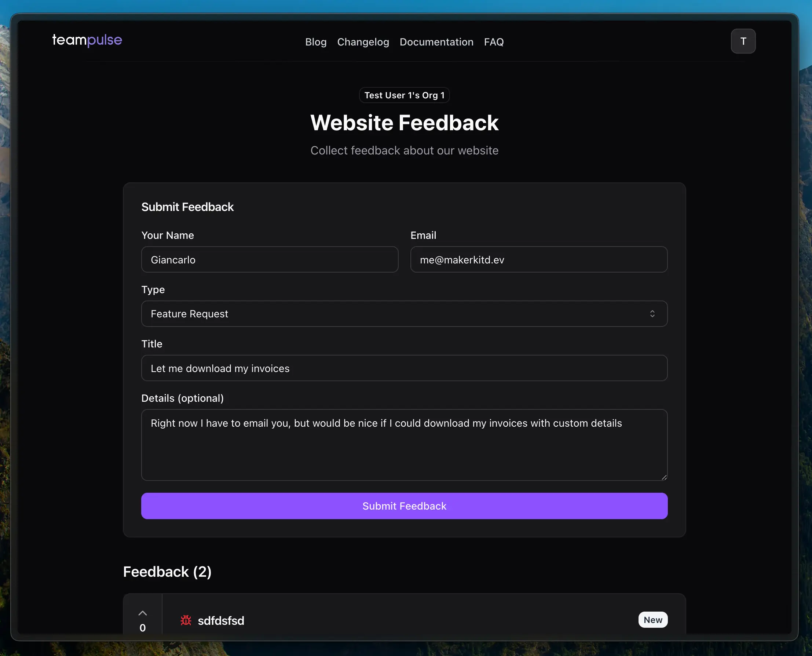Click the Email field with me@makerkitd.ev
The width and height of the screenshot is (812, 656).
(538, 260)
